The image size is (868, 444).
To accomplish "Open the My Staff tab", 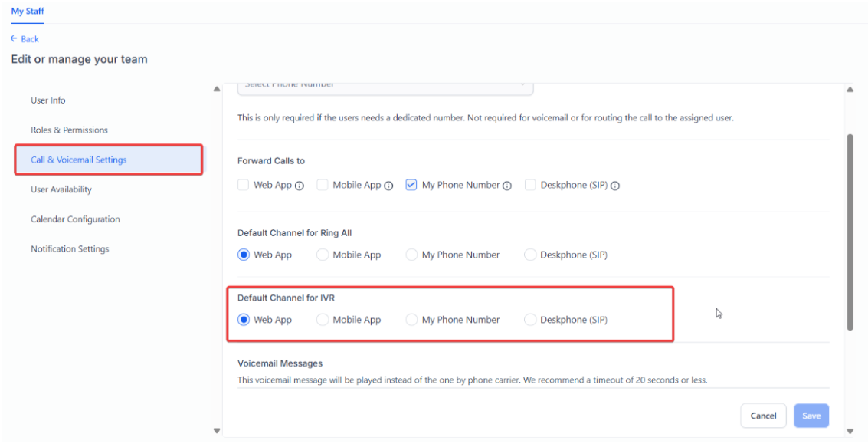I will pos(28,11).
